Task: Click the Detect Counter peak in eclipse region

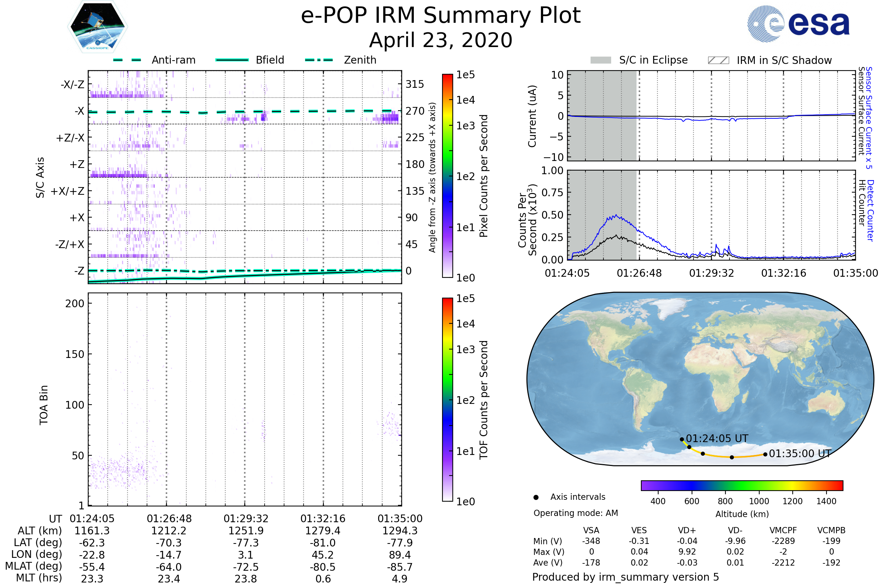Action: (616, 215)
